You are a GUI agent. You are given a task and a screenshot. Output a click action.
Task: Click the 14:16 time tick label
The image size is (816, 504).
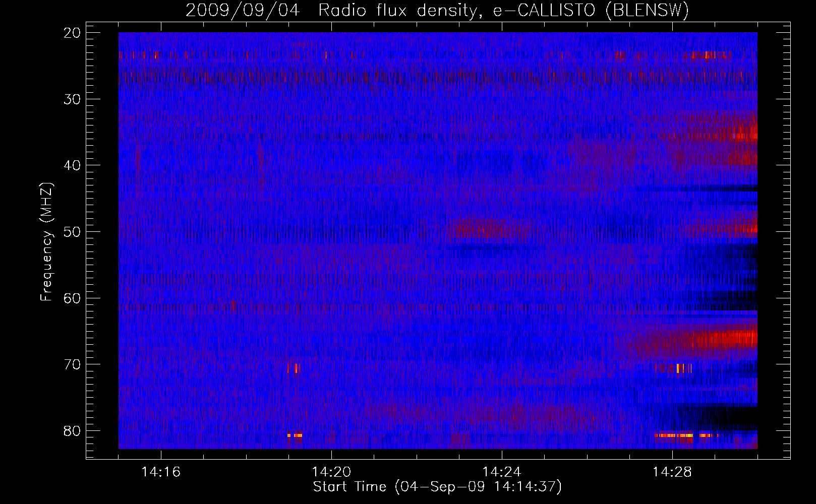click(x=161, y=472)
